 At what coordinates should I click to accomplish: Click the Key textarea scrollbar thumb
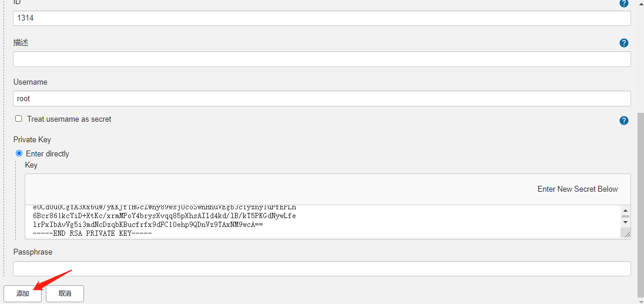click(x=626, y=216)
